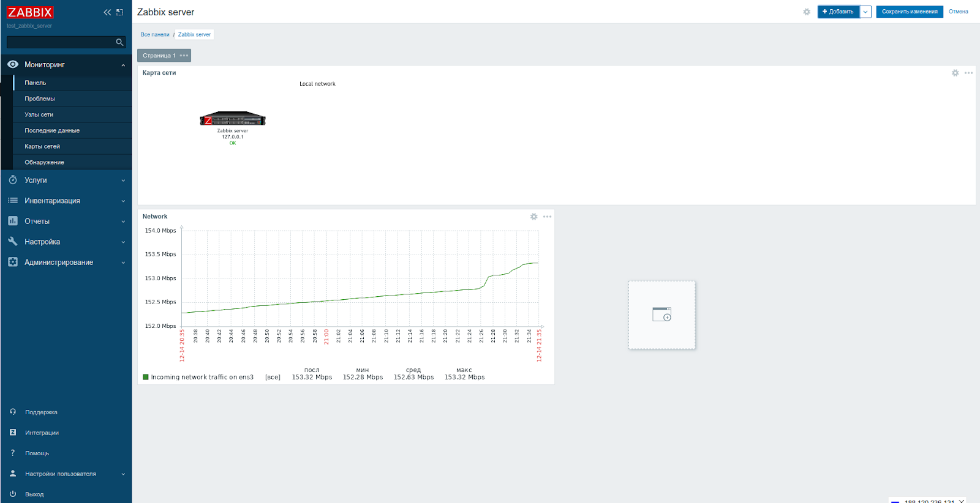Click the Услуги clock icon
The height and width of the screenshot is (503, 980).
13,180
